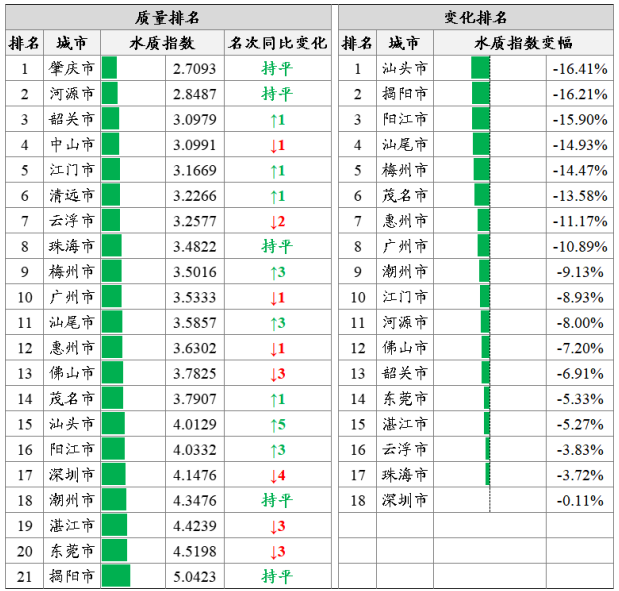The image size is (619, 591).
Task: Click the red ↓2 arrow for 云浮市
Action: (x=278, y=220)
